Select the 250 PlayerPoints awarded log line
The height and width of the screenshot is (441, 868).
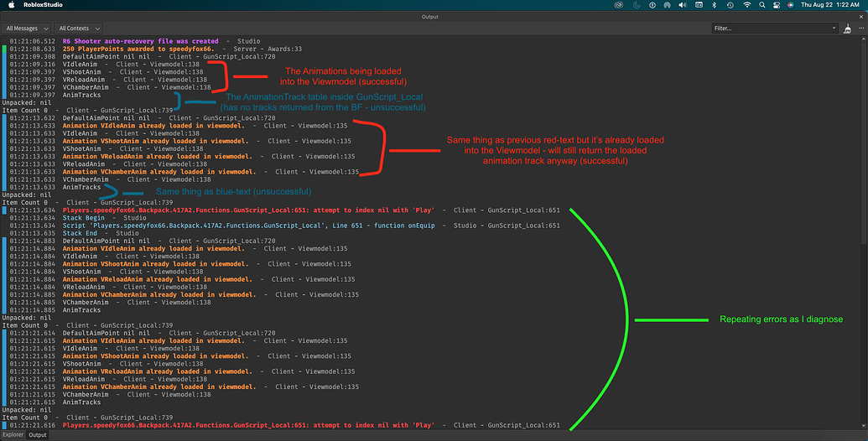coord(155,49)
